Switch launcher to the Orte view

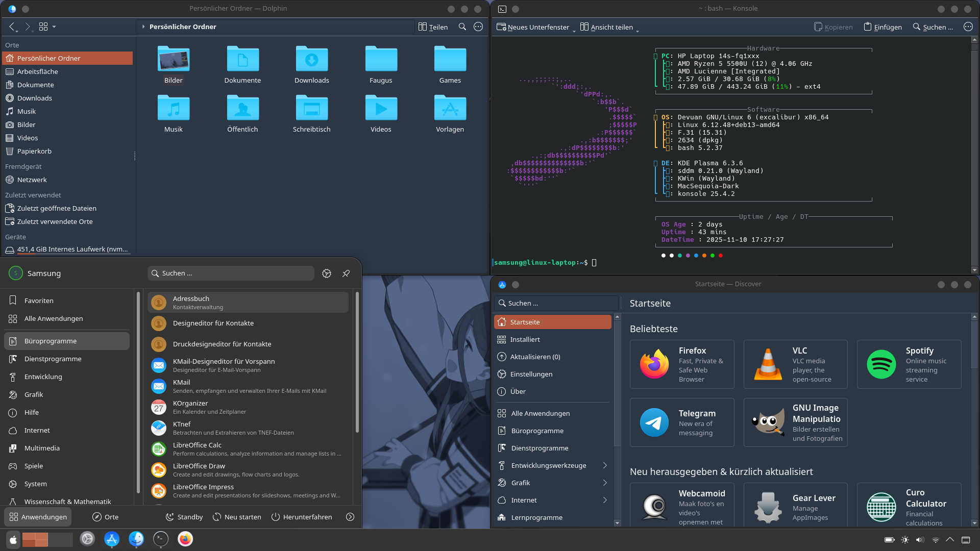[x=105, y=517]
